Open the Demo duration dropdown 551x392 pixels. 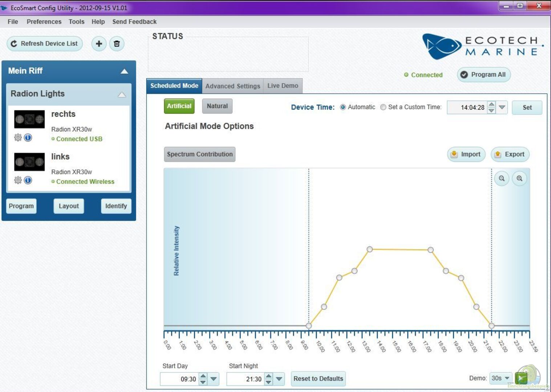(x=501, y=378)
